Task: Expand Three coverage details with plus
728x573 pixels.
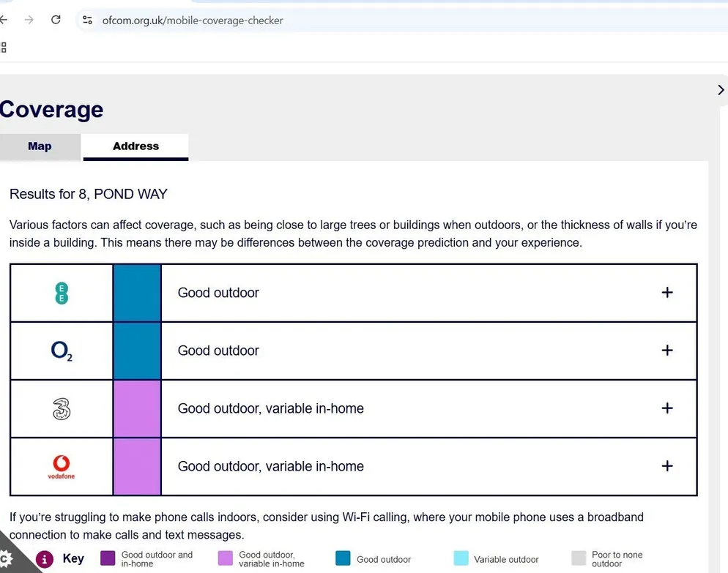Action: pos(667,408)
